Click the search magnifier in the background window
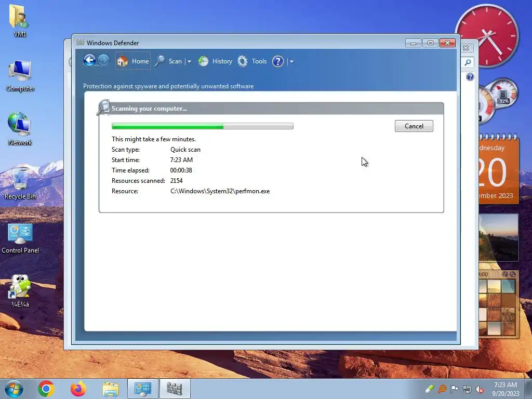The image size is (532, 399). [468, 62]
